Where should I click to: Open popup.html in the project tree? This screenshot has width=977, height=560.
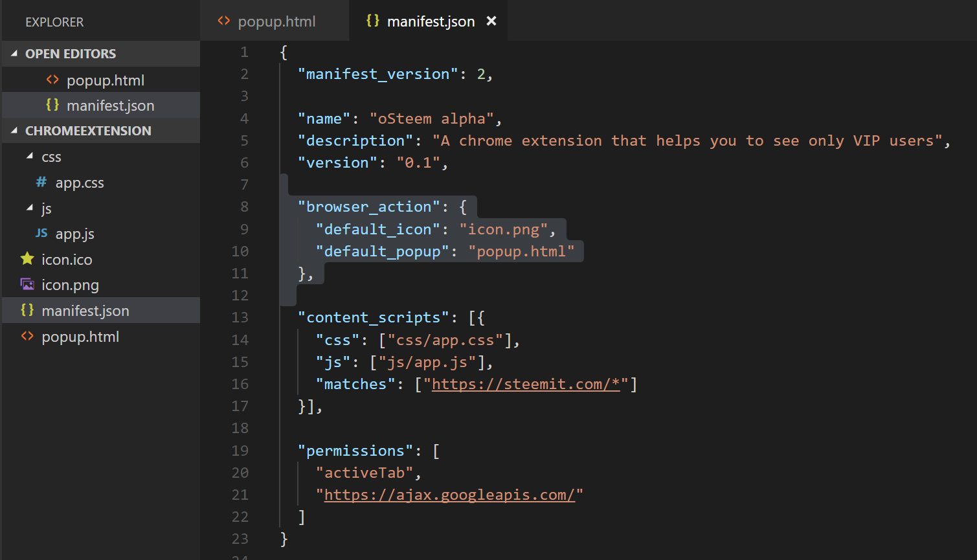coord(80,337)
